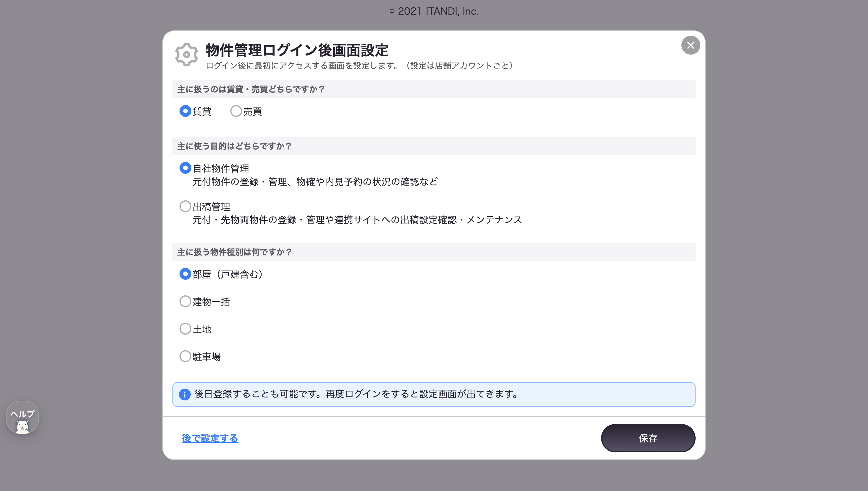Follow the 後で設定する link
Image resolution: width=868 pixels, height=491 pixels.
(210, 438)
